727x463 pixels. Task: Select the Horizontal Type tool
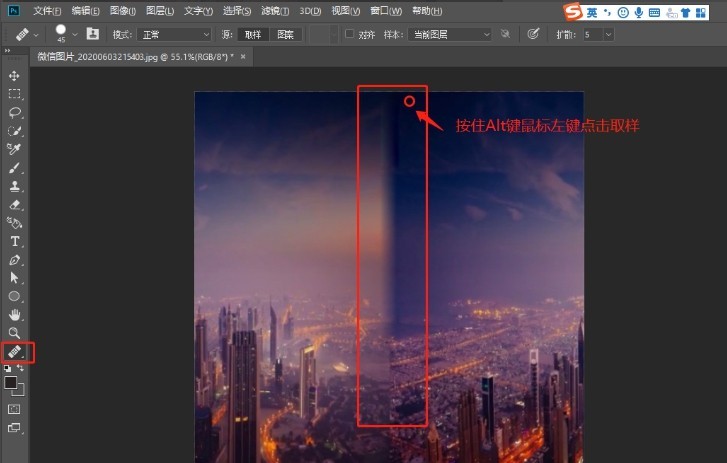point(14,241)
